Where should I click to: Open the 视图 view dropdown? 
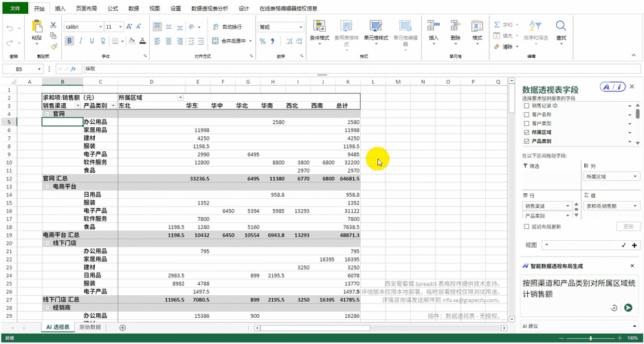pos(546,246)
